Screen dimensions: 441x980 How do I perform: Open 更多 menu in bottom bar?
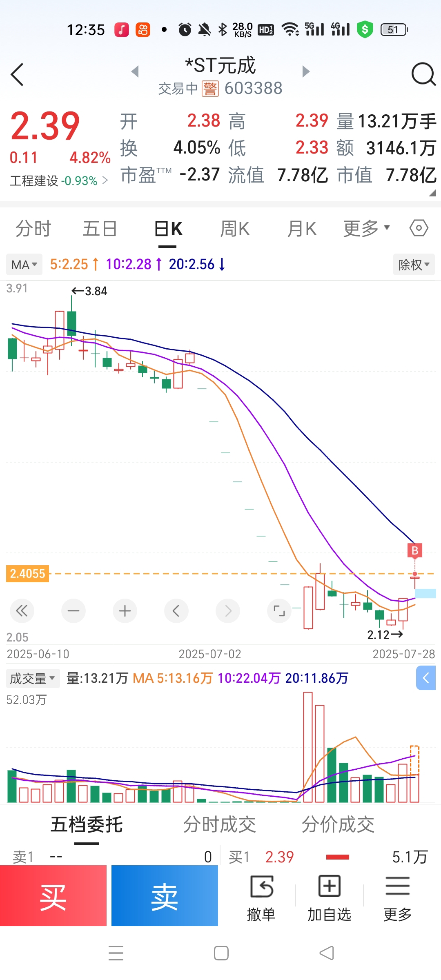[398, 898]
